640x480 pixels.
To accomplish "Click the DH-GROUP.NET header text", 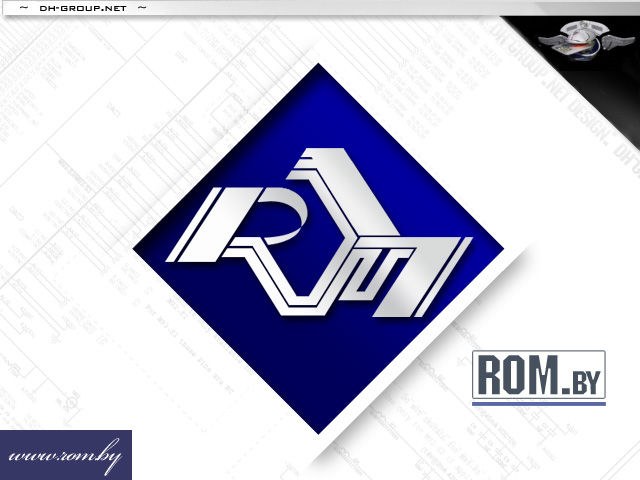I will point(83,8).
